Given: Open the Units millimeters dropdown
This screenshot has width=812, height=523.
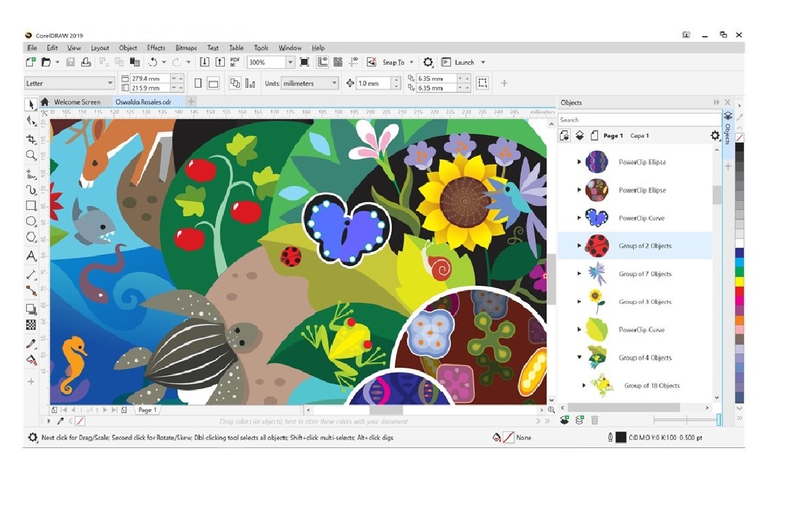Looking at the screenshot, I should click(x=334, y=83).
